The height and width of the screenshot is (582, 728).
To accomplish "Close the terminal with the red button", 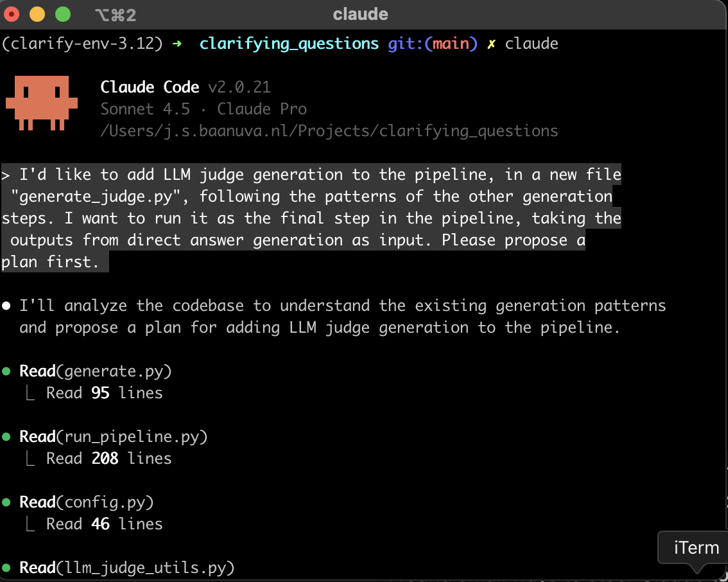I will [x=12, y=13].
